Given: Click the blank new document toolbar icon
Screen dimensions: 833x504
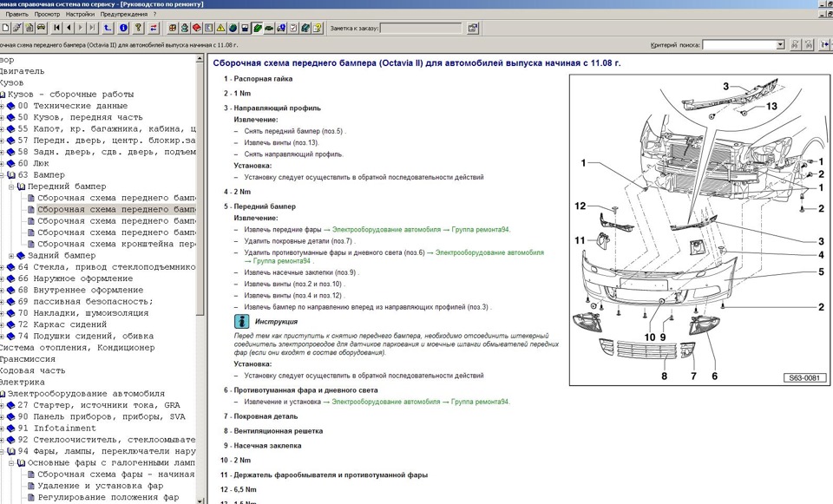Looking at the screenshot, I should click(5, 28).
